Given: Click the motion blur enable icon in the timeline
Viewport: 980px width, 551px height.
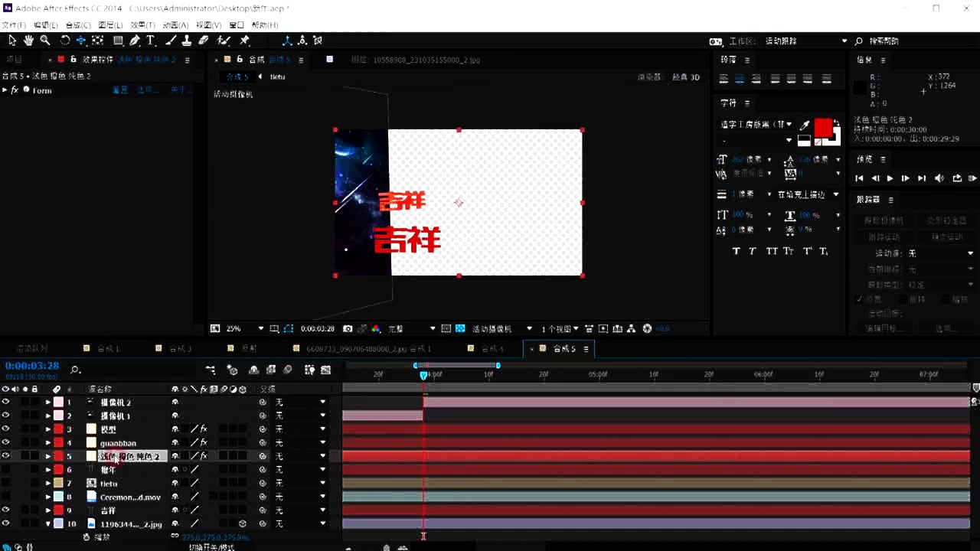Looking at the screenshot, I should click(287, 370).
